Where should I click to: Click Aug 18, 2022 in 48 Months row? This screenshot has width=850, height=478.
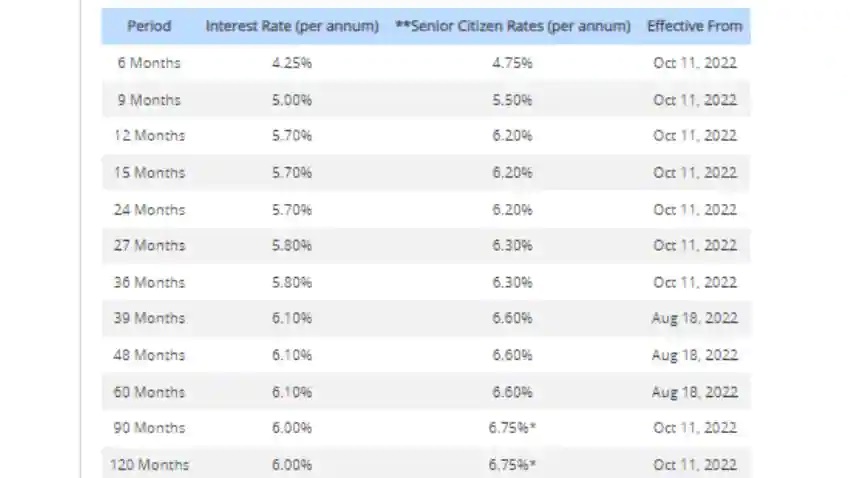click(694, 354)
